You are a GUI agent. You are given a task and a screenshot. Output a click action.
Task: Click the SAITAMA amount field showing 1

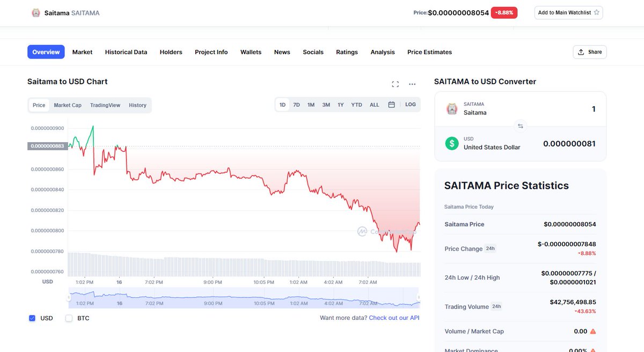point(594,109)
